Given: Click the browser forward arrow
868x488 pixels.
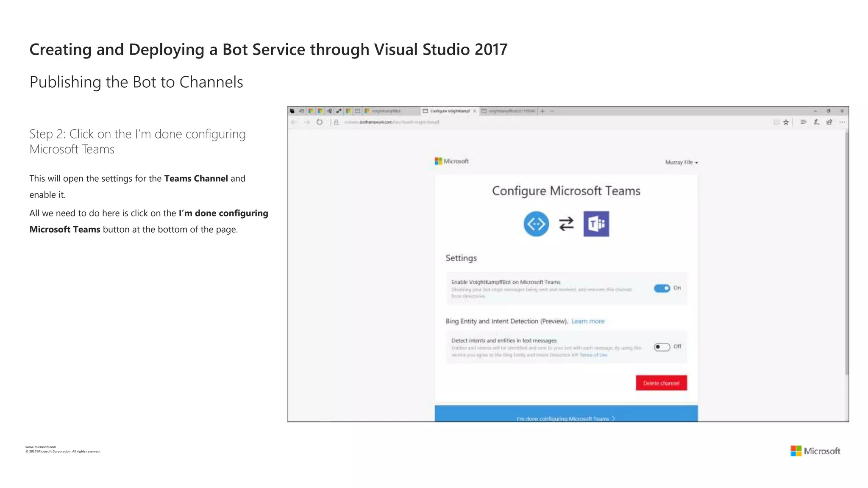Looking at the screenshot, I should [307, 122].
